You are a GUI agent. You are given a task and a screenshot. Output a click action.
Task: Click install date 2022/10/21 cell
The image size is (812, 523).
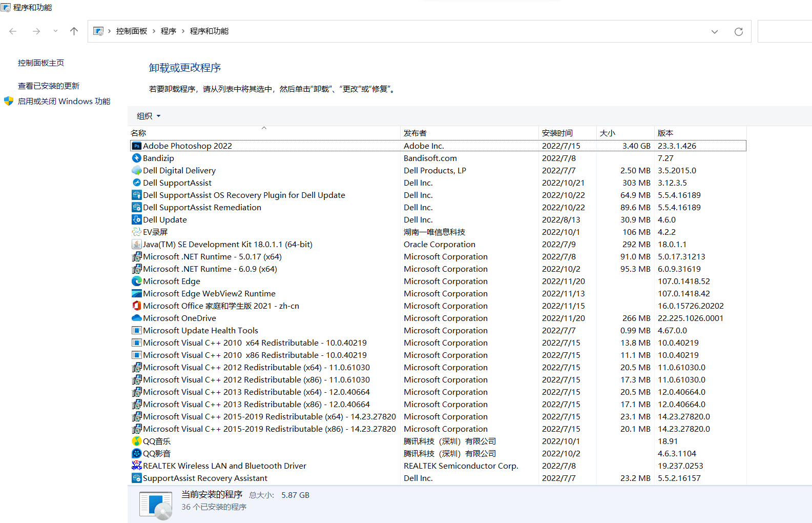pyautogui.click(x=563, y=183)
